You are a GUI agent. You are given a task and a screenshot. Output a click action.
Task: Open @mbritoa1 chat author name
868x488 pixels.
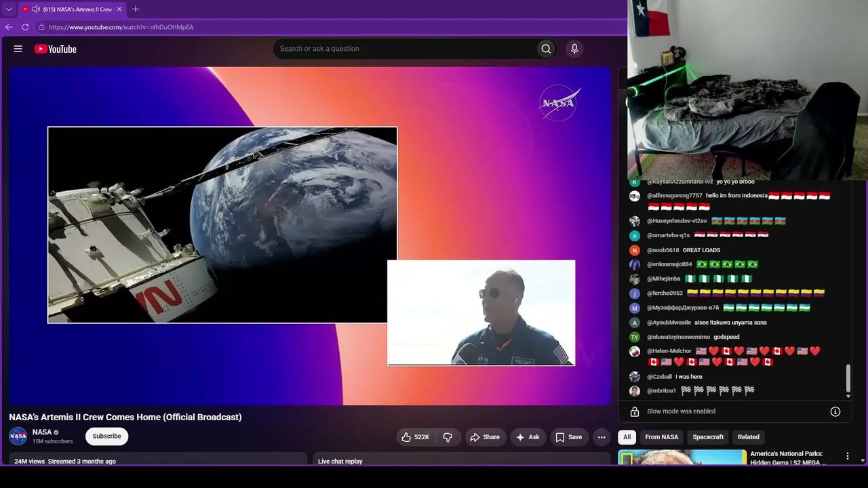pos(662,391)
